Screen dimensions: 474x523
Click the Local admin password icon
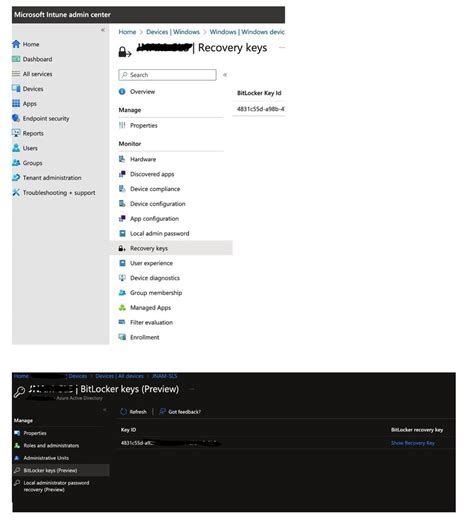[x=122, y=233]
